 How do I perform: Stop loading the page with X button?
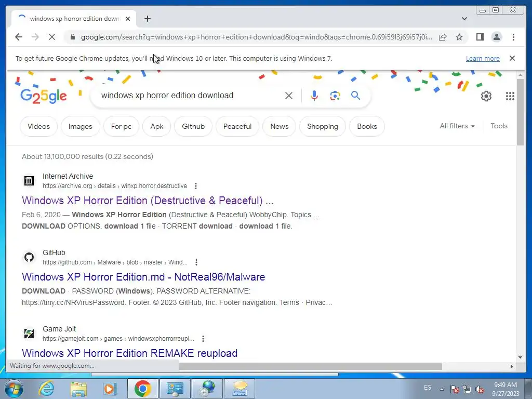(52, 37)
